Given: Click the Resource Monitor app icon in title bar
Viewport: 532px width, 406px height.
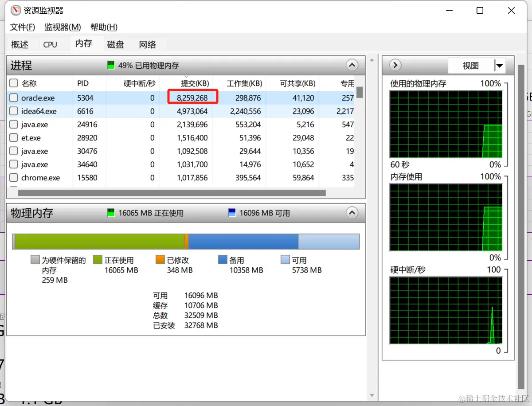Looking at the screenshot, I should click(x=16, y=10).
